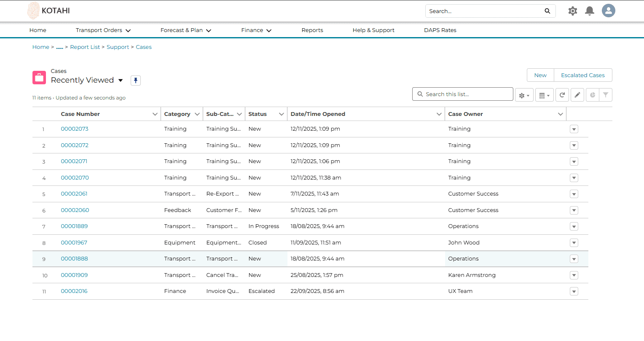Click the Home breadcrumb link
The width and height of the screenshot is (644, 341).
click(x=41, y=47)
